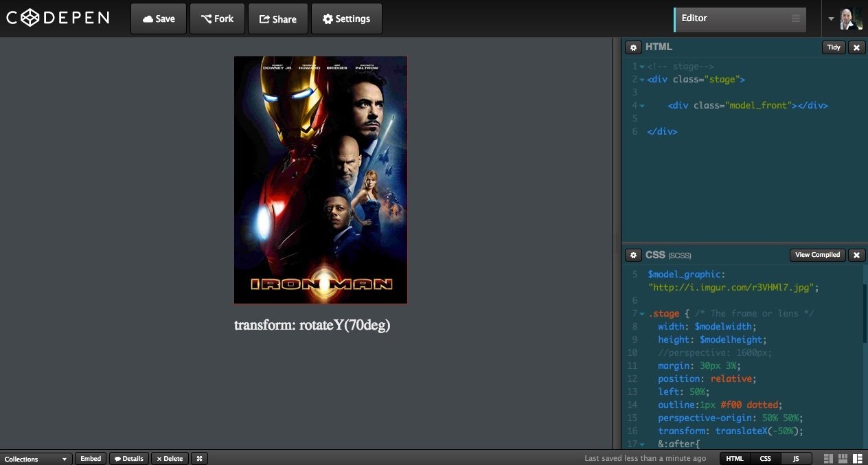Collapse the .stage rule at line 7
This screenshot has width=868, height=465.
[641, 314]
